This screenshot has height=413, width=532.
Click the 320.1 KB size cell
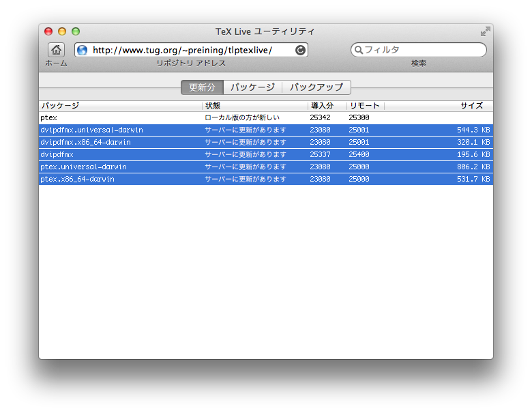point(473,142)
